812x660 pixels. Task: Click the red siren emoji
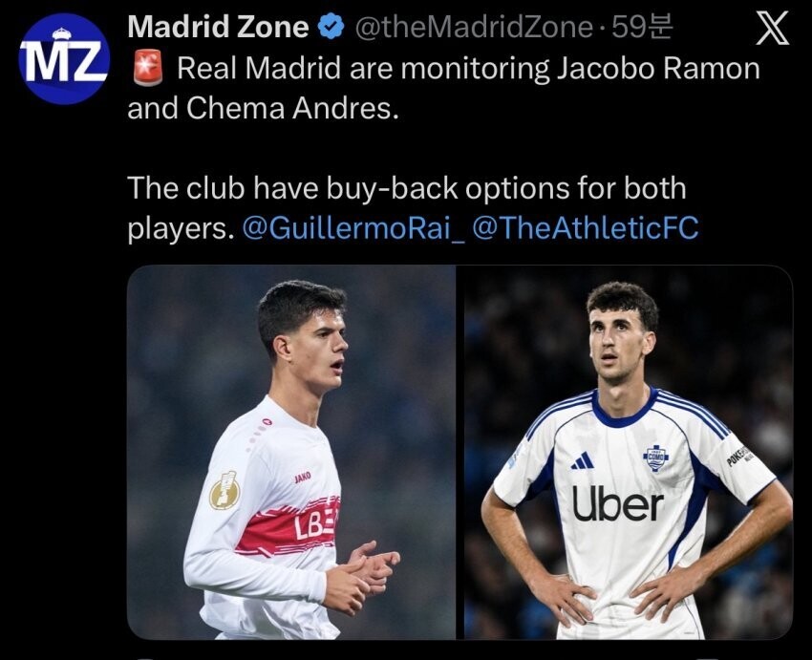click(148, 69)
